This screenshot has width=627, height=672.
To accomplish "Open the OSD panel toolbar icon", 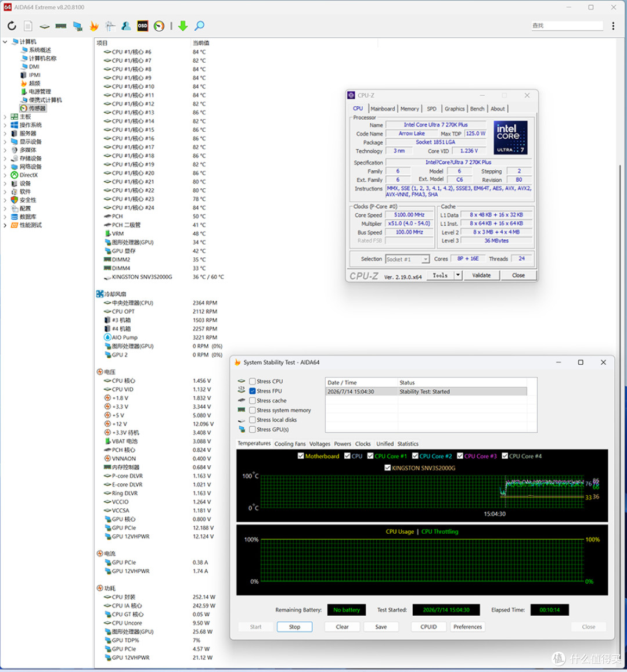I will tap(143, 26).
